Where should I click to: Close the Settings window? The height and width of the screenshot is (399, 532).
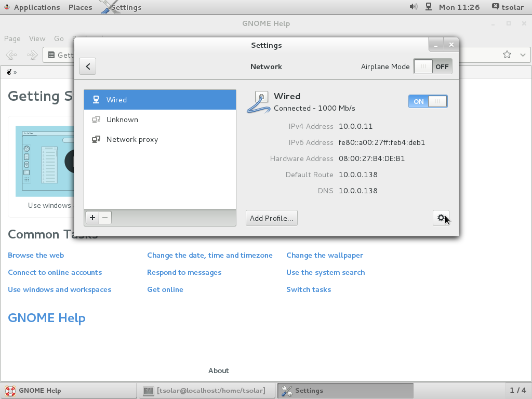coord(451,45)
